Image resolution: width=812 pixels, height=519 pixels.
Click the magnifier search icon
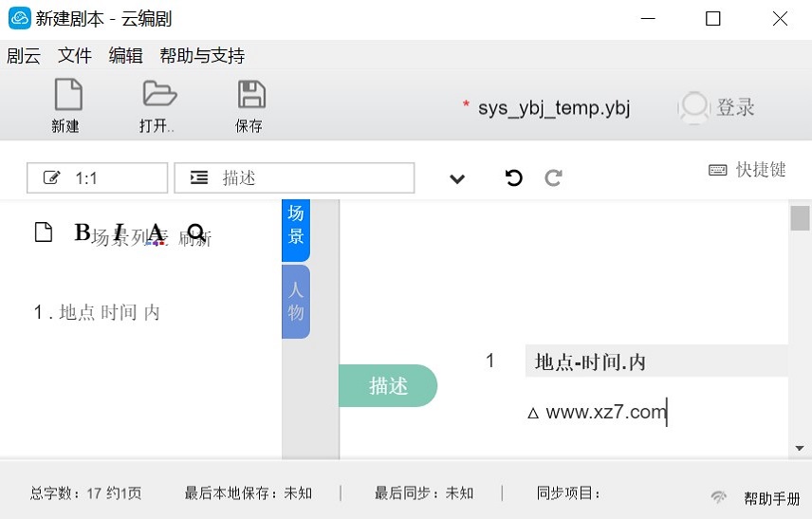tap(196, 232)
